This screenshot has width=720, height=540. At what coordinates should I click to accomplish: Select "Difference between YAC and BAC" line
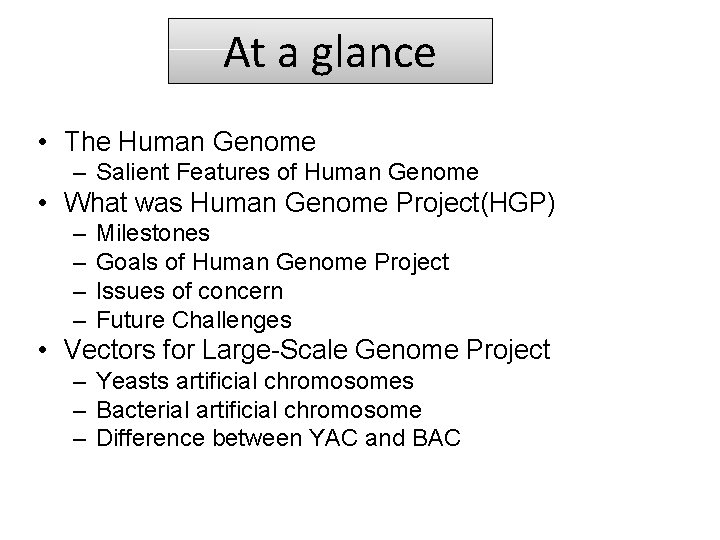pos(278,438)
